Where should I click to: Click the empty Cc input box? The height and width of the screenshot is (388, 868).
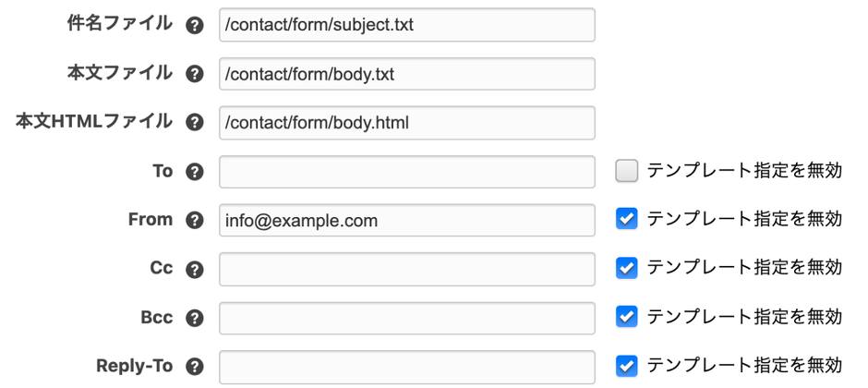407,269
